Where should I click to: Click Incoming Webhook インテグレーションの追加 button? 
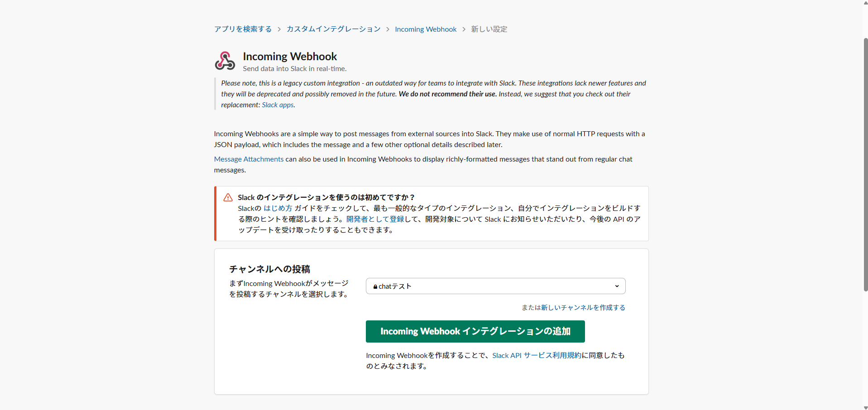pyautogui.click(x=475, y=331)
